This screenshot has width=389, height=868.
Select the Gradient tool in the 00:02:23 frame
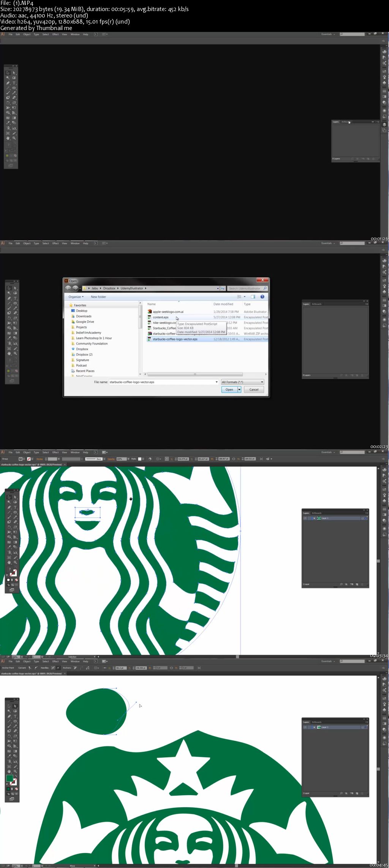(15, 333)
